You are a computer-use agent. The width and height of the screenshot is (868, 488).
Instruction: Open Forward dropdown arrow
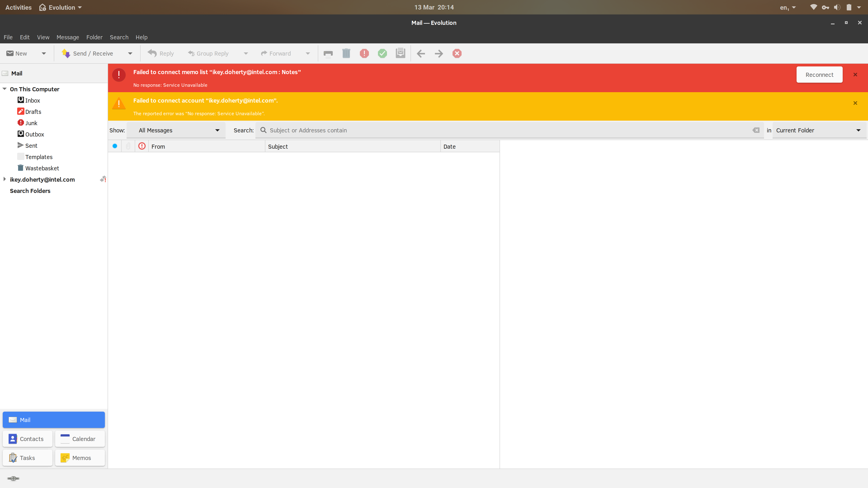pos(308,54)
